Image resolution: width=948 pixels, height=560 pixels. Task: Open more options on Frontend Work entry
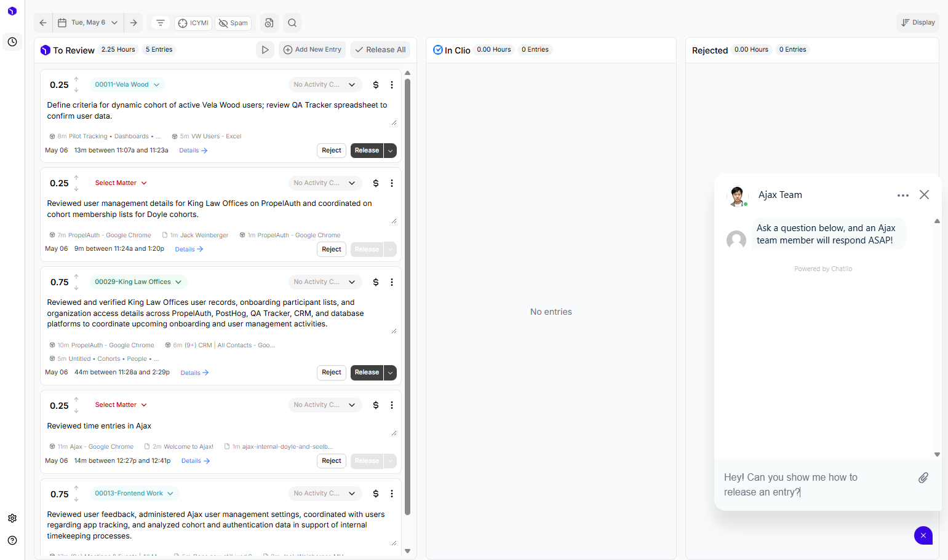pos(392,494)
